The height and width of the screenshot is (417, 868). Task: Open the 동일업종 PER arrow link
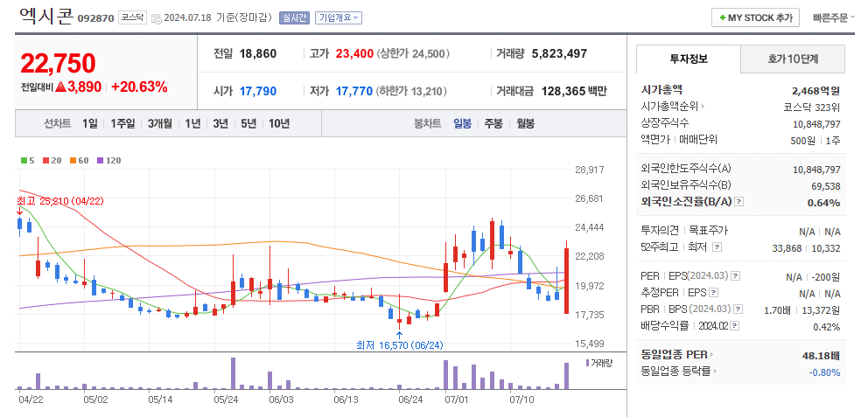[x=712, y=355]
